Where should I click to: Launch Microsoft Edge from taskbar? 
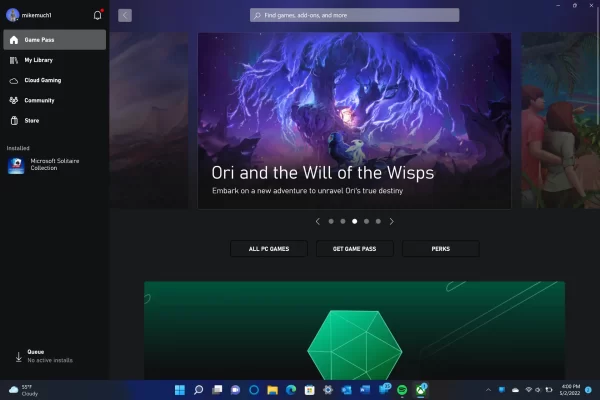point(291,390)
